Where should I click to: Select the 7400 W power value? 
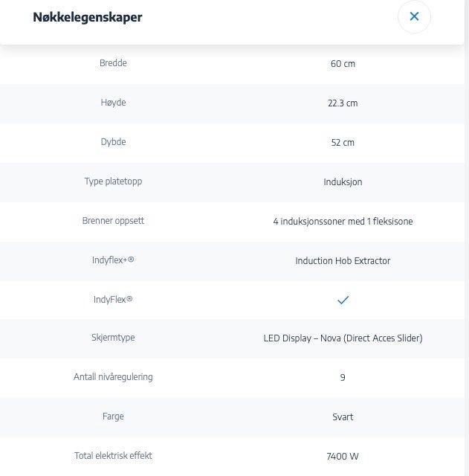(343, 456)
